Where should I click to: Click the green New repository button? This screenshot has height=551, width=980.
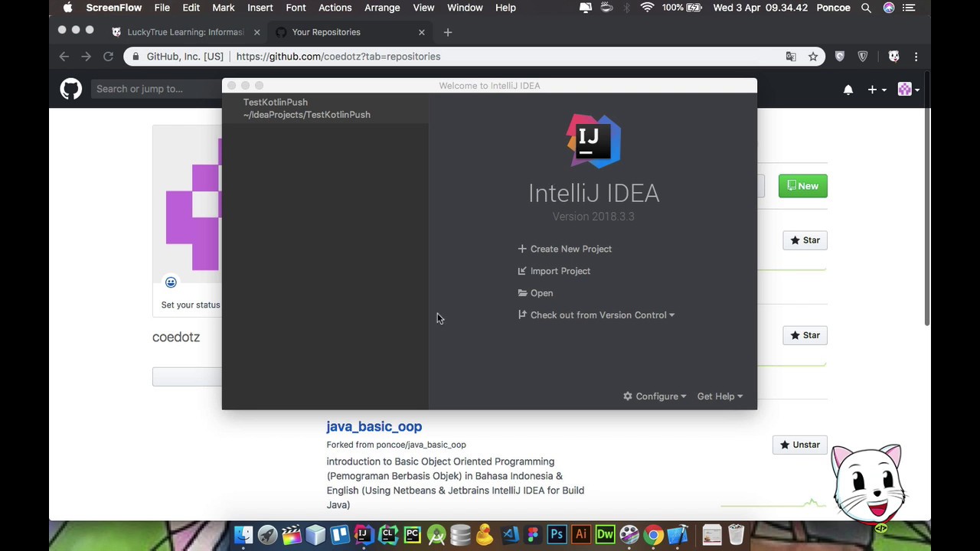(802, 186)
